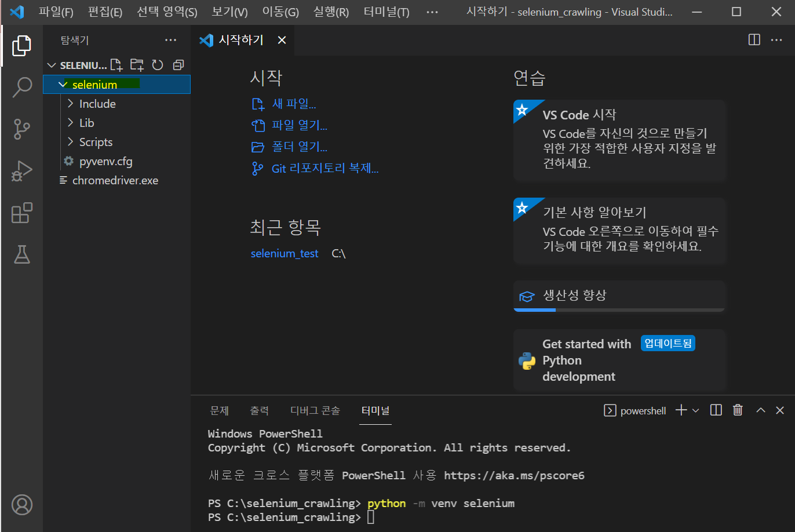Open the terminal launch profile dropdown arrow
The height and width of the screenshot is (532, 795).
point(695,410)
